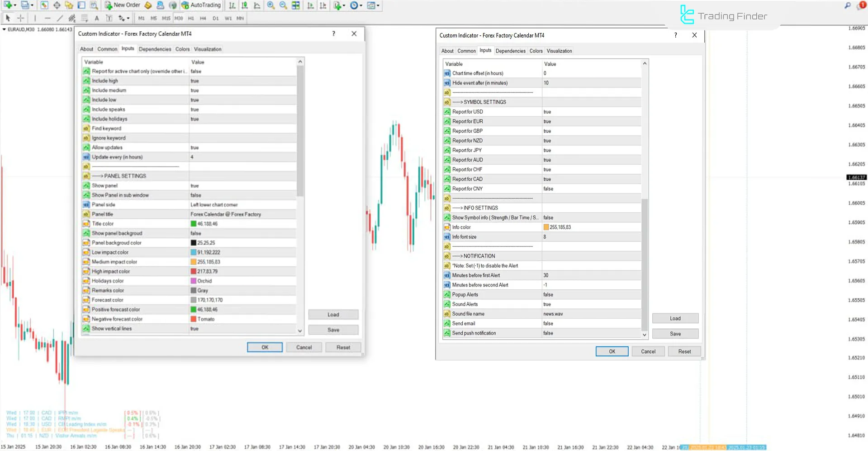Switch chart to candlestick view
Screen dimensions: 868x451
244,5
